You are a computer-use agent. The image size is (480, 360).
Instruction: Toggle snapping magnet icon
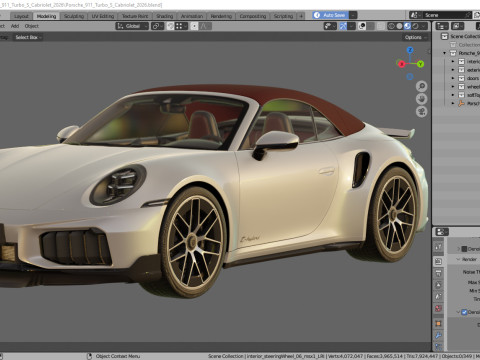170,26
